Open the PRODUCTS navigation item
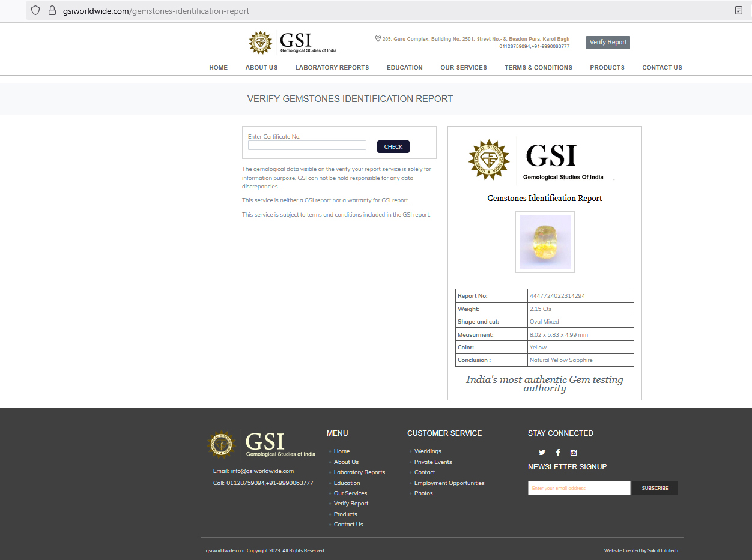The height and width of the screenshot is (560, 752). point(607,68)
